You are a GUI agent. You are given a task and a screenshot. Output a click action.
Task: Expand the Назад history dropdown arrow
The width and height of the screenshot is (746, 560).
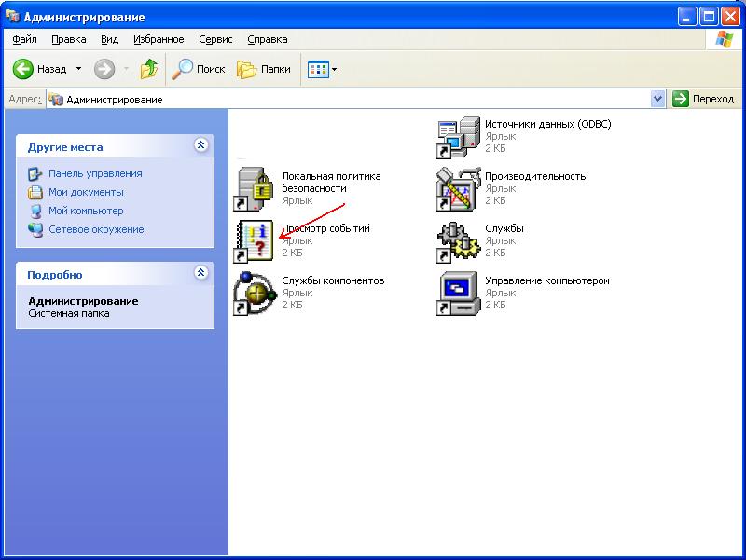(x=78, y=69)
